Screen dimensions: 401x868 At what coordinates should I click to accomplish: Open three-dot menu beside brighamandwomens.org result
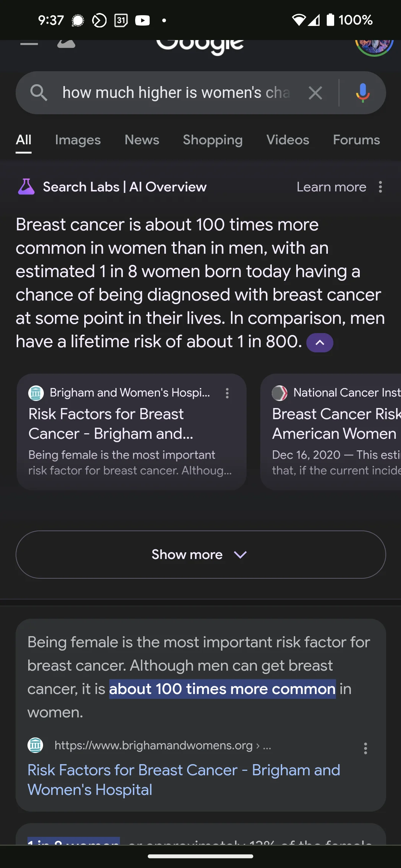(x=365, y=748)
